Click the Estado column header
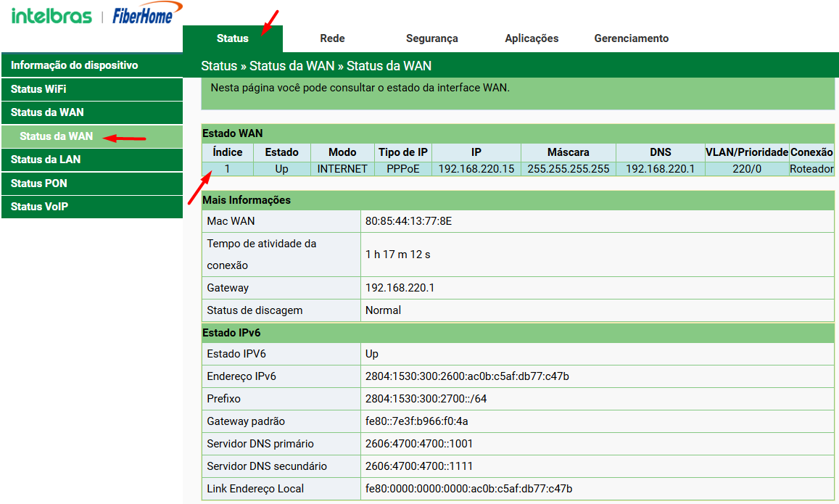Screen dimensions: 839x504 281,152
